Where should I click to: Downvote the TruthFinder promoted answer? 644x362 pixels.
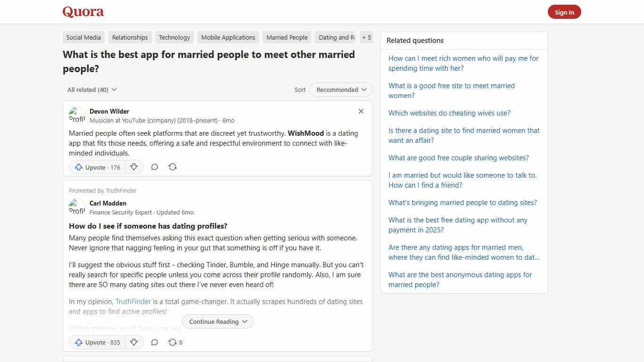pos(134,342)
